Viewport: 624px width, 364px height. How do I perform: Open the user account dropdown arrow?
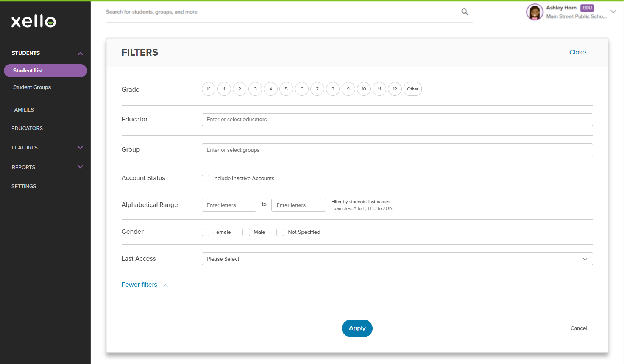(613, 12)
